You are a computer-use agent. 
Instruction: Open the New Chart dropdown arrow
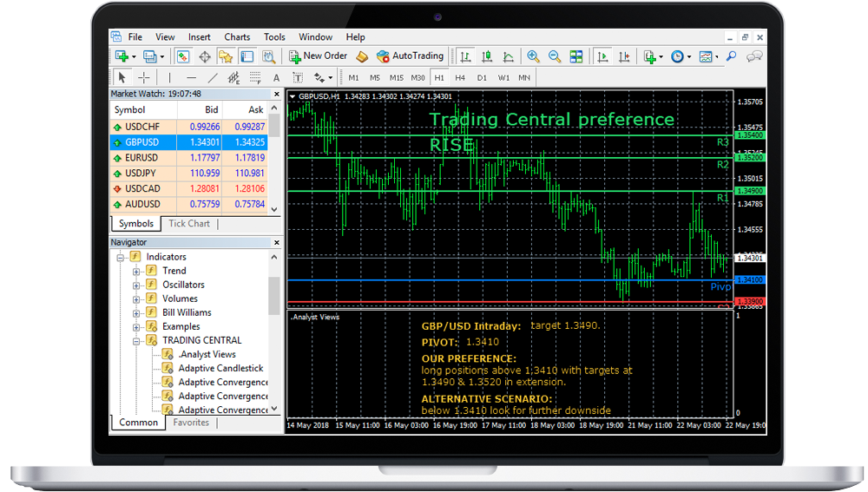point(134,57)
